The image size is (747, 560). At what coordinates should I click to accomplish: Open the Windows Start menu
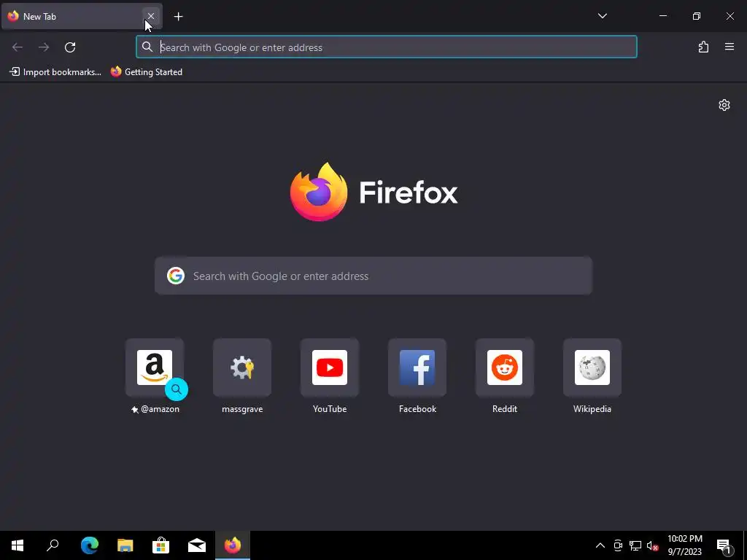coord(18,545)
